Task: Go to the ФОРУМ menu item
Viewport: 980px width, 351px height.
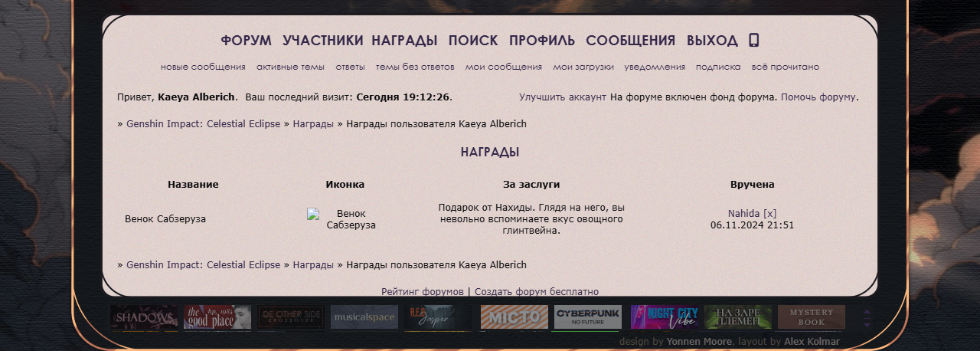Action: tap(247, 41)
